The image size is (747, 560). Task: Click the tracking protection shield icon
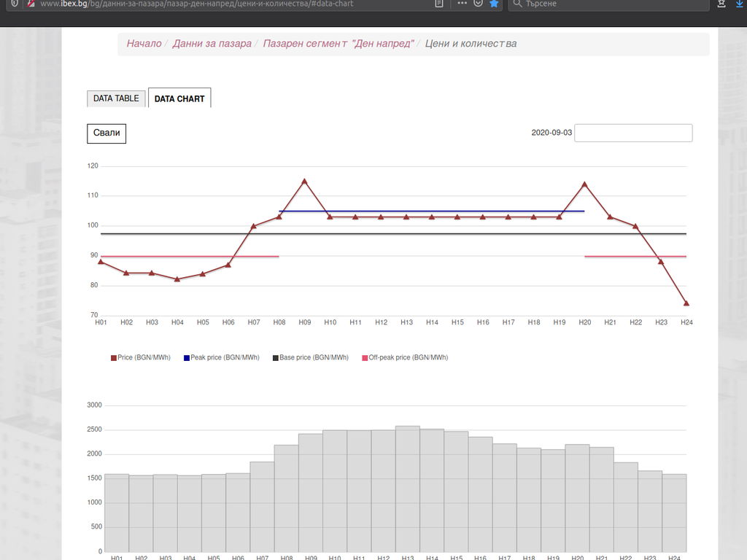click(15, 4)
